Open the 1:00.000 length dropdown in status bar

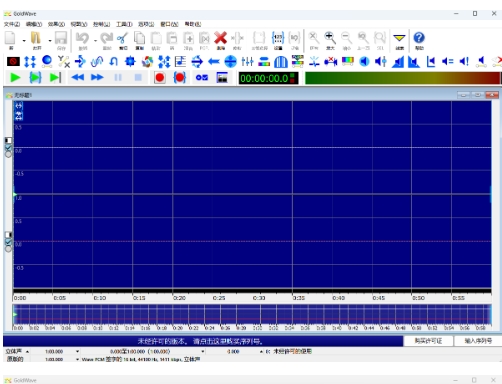pyautogui.click(x=77, y=351)
